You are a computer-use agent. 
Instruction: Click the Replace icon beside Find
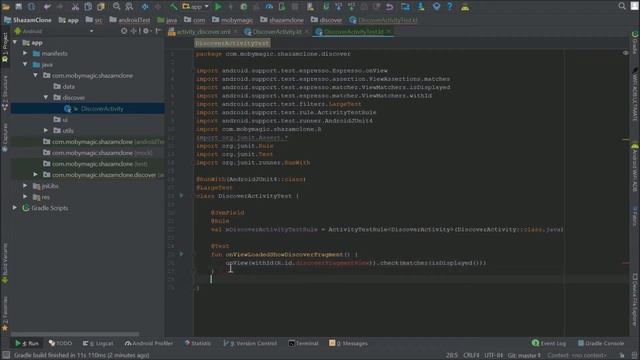129,7
